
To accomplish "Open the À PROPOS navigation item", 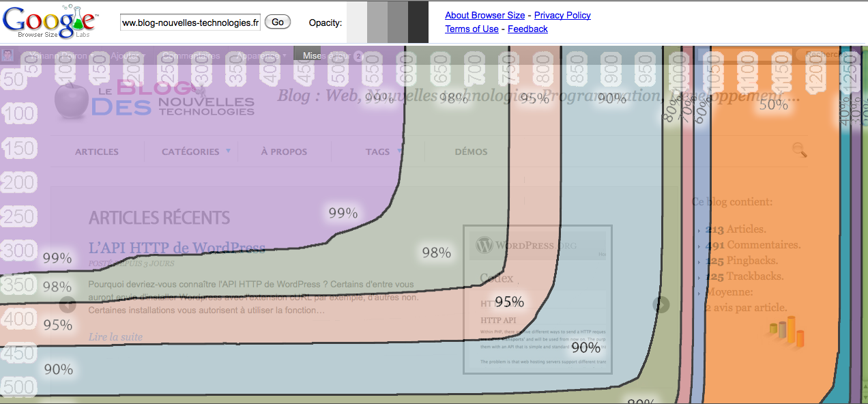I will coord(284,151).
